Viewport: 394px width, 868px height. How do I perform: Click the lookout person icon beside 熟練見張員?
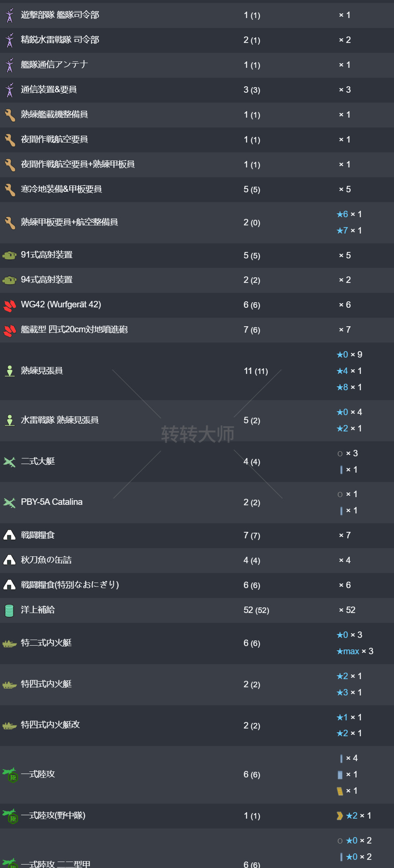click(9, 371)
